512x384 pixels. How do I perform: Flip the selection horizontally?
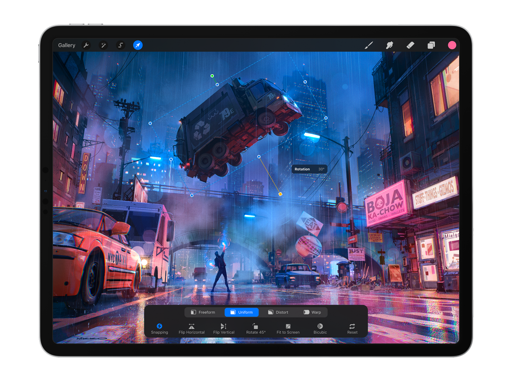191,328
